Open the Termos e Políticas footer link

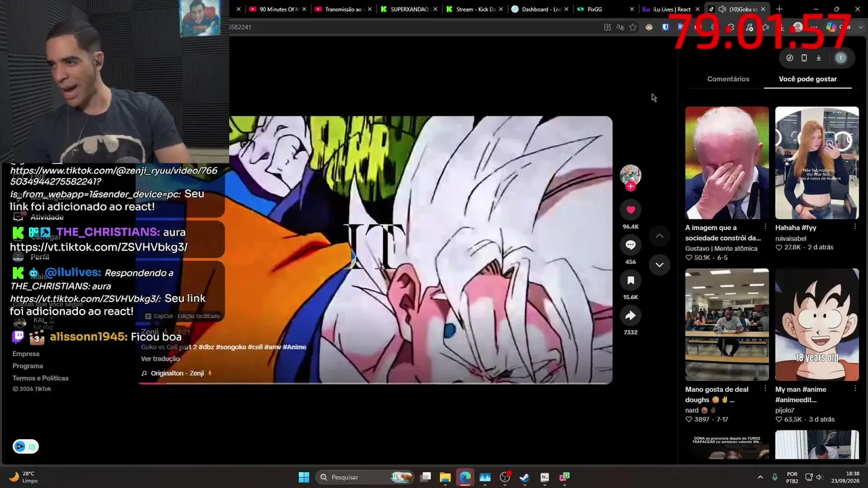click(x=41, y=378)
